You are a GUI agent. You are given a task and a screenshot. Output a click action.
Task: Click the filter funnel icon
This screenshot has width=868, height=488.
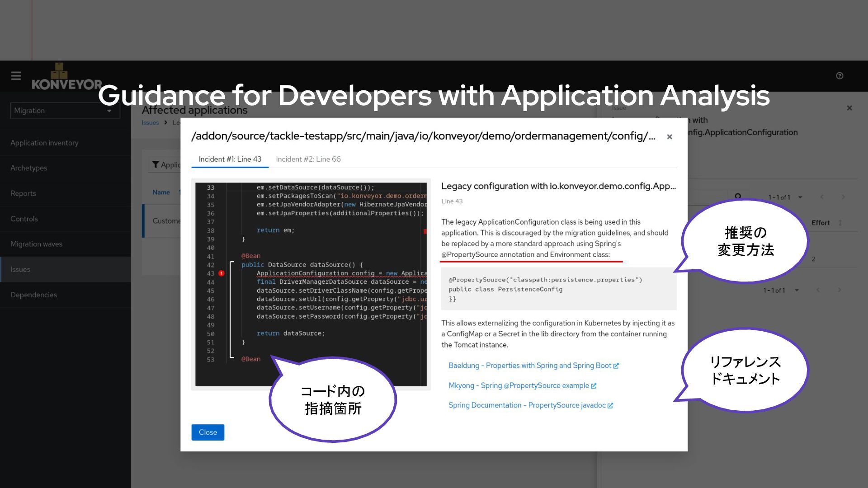(156, 165)
